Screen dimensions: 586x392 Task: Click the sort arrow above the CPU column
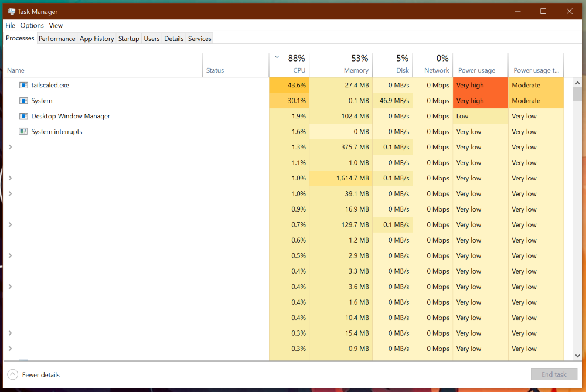276,57
